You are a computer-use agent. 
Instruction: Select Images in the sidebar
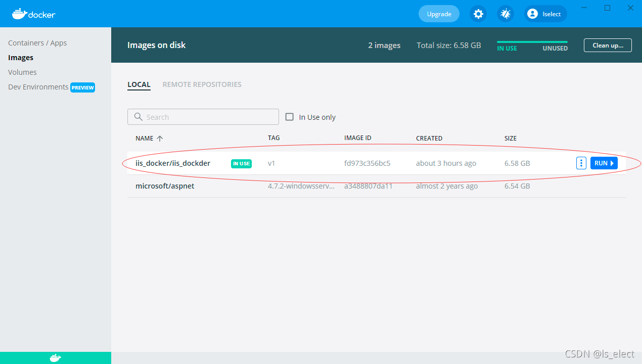pos(21,58)
